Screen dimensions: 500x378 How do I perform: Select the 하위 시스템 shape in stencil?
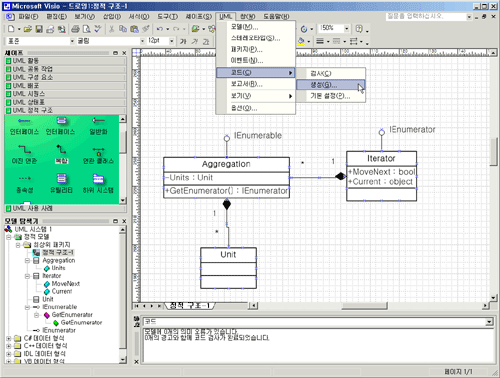click(98, 184)
